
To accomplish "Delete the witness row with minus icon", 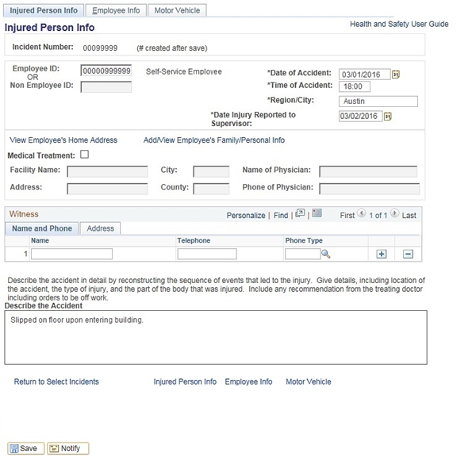I will point(408,255).
